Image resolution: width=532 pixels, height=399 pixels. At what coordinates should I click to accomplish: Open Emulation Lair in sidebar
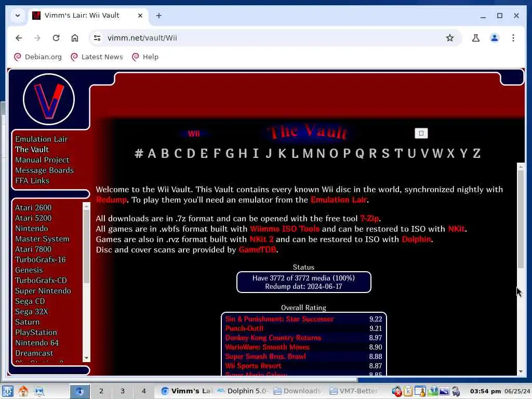click(42, 139)
